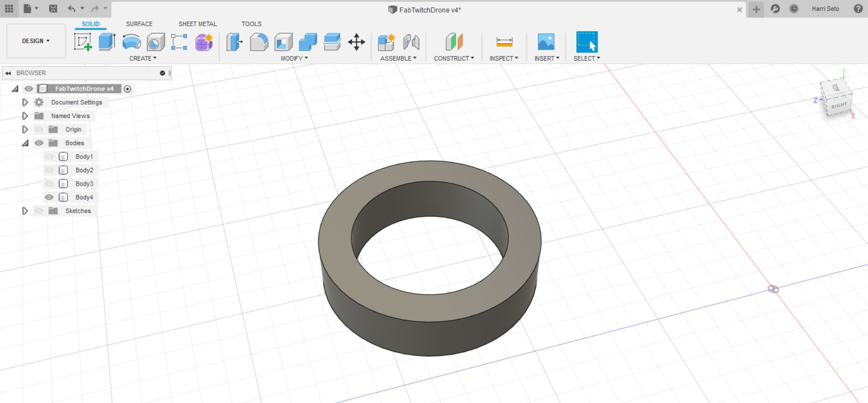Screen dimensions: 868x403
Task: Open the Harri Seto account menu
Action: click(x=826, y=9)
